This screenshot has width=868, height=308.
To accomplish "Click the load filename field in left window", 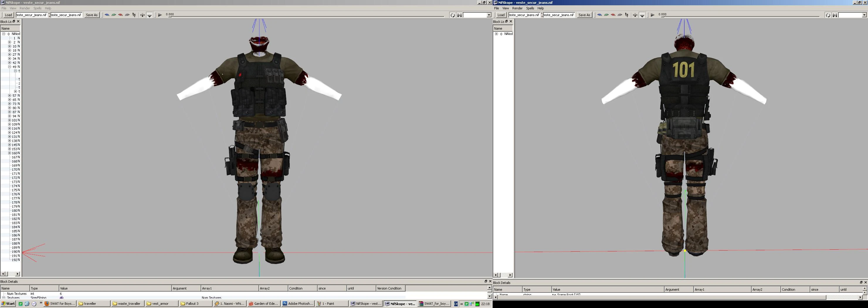I will pos(32,15).
